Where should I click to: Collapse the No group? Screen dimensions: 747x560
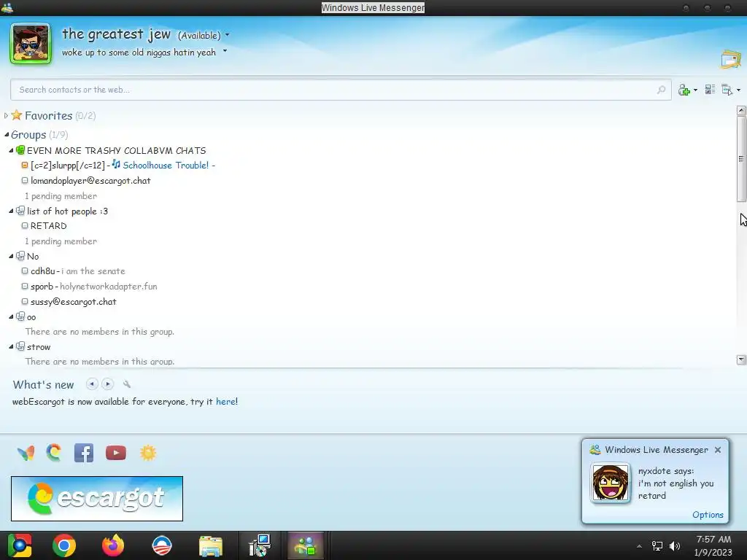coord(11,256)
